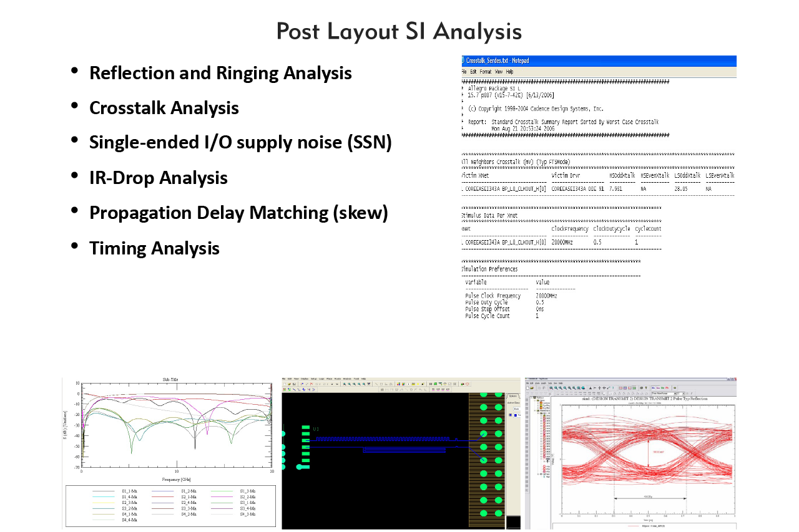799x532 pixels.
Task: Select the PCB layout editor screenshot
Action: click(x=401, y=453)
